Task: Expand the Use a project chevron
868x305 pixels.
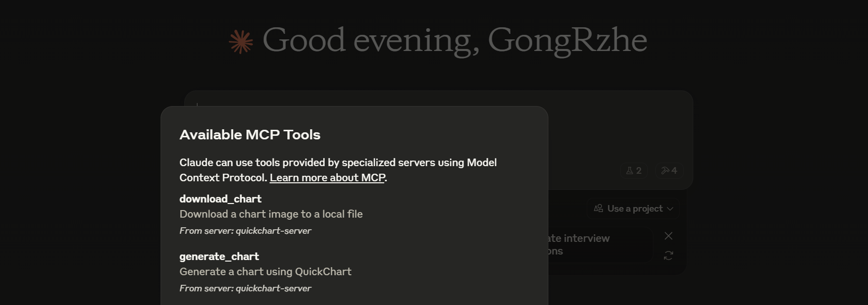Action: pos(671,209)
